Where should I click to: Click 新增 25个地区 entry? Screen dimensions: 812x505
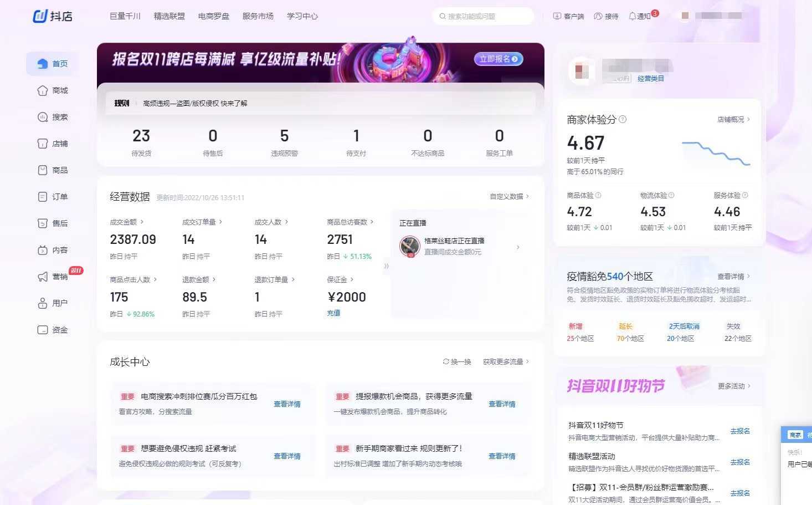click(580, 332)
